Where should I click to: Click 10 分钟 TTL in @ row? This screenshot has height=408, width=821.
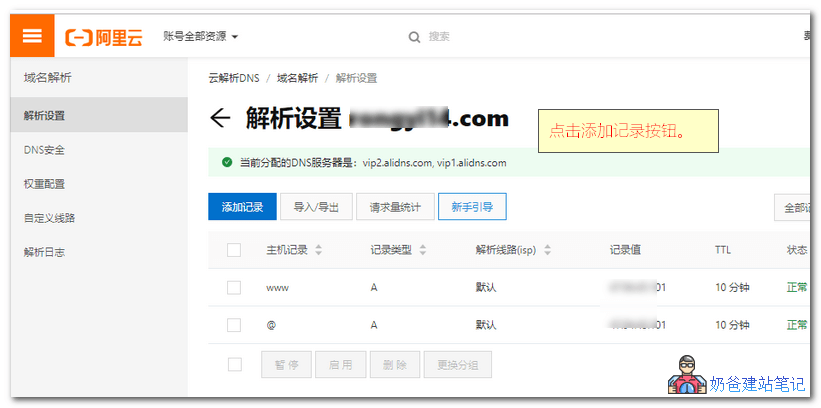point(733,325)
